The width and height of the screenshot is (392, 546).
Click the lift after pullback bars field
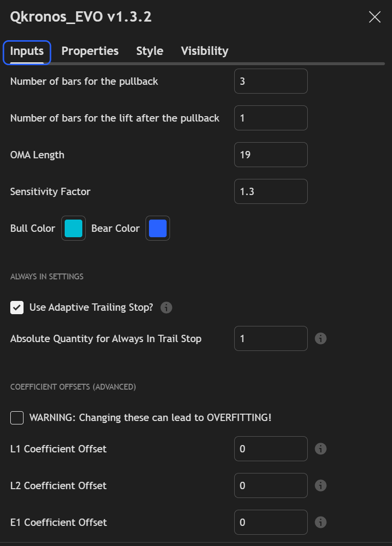270,118
